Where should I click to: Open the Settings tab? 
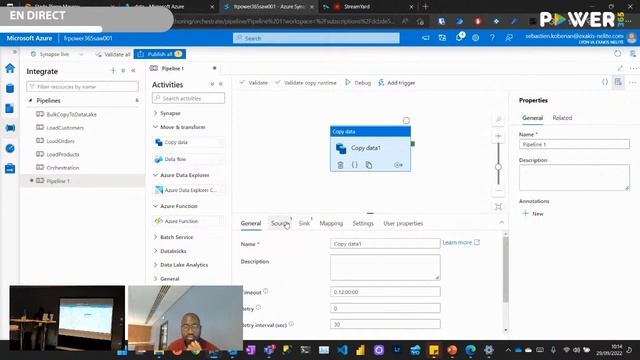coord(363,223)
